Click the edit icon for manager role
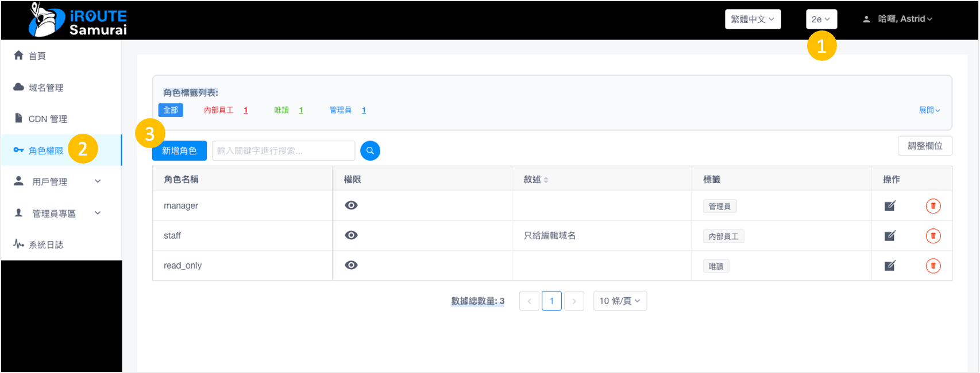 tap(890, 206)
